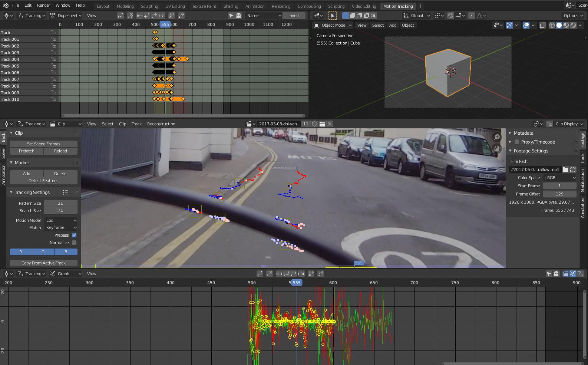This screenshot has width=588, height=365.
Task: Click Invert button in the dopesheet header
Action: tap(294, 16)
